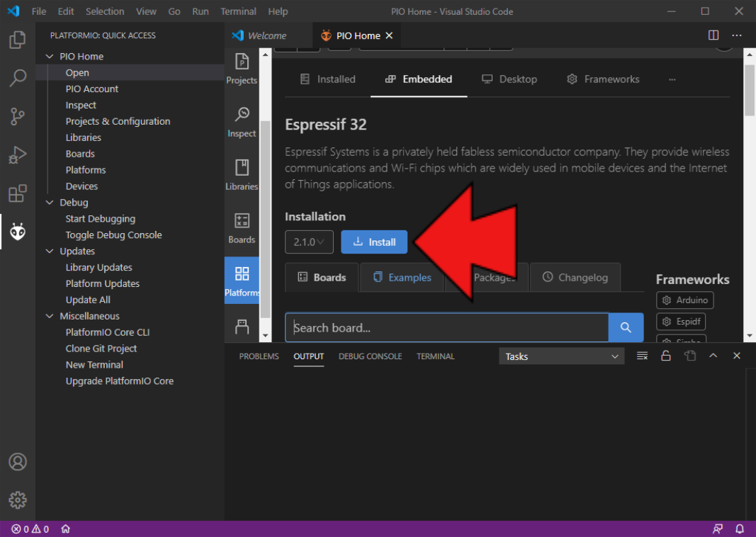
Task: Toggle split editor layout button
Action: (x=713, y=35)
